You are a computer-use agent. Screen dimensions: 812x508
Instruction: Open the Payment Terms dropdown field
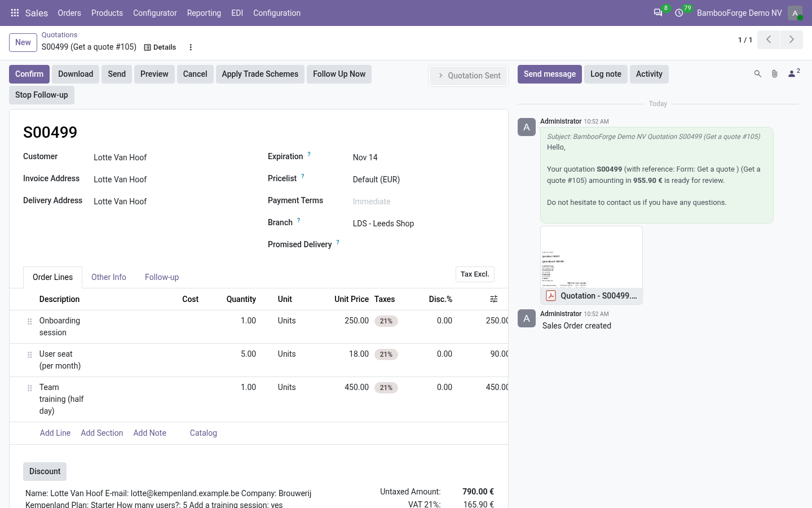423,202
